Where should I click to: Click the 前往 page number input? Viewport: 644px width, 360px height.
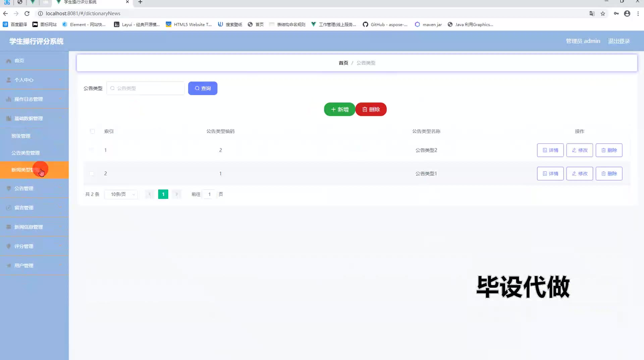[x=209, y=194]
